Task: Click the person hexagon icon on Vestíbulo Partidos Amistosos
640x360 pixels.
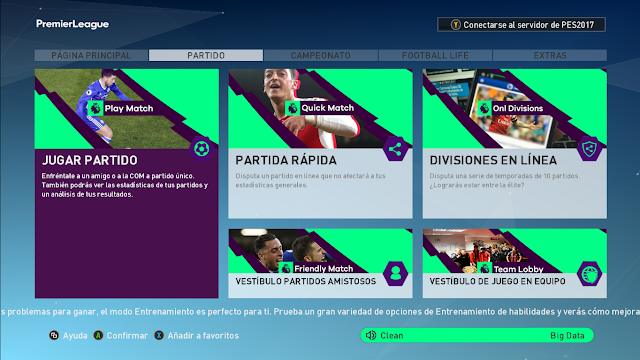Action: pos(395,273)
